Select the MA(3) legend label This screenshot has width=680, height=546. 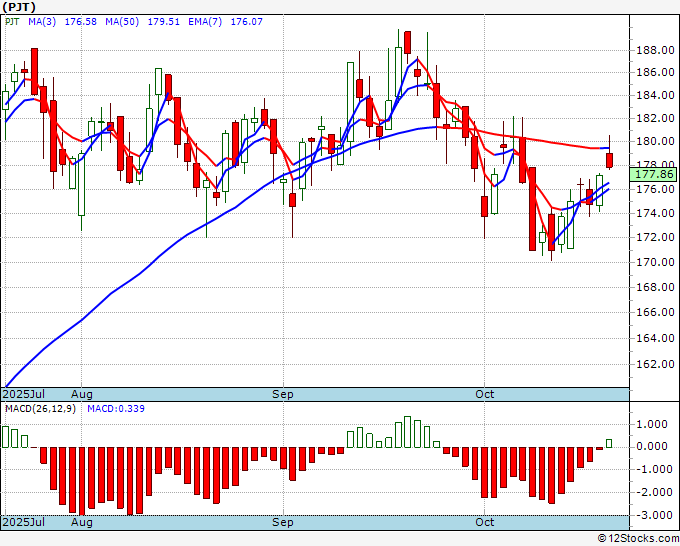(42, 21)
